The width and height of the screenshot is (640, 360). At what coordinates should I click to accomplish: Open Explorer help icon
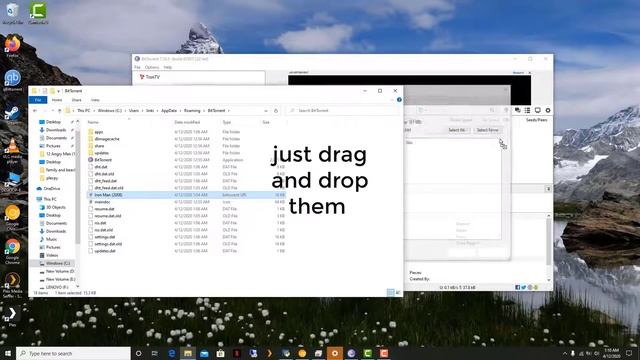pyautogui.click(x=399, y=100)
